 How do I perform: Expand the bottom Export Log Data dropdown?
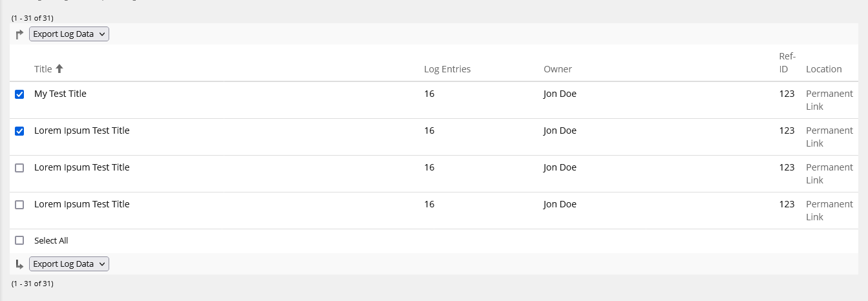coord(69,264)
